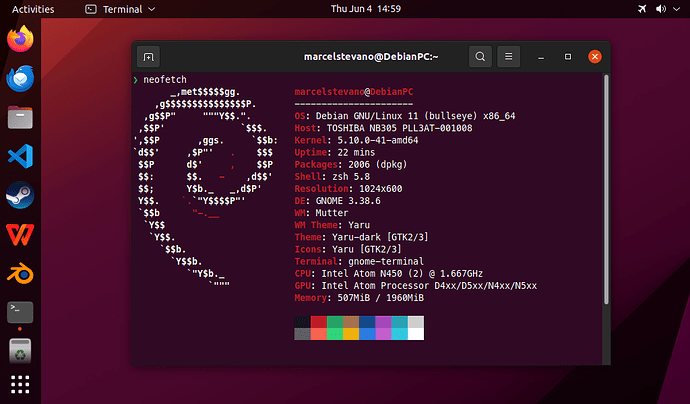Minimize the terminal window

tap(541, 57)
